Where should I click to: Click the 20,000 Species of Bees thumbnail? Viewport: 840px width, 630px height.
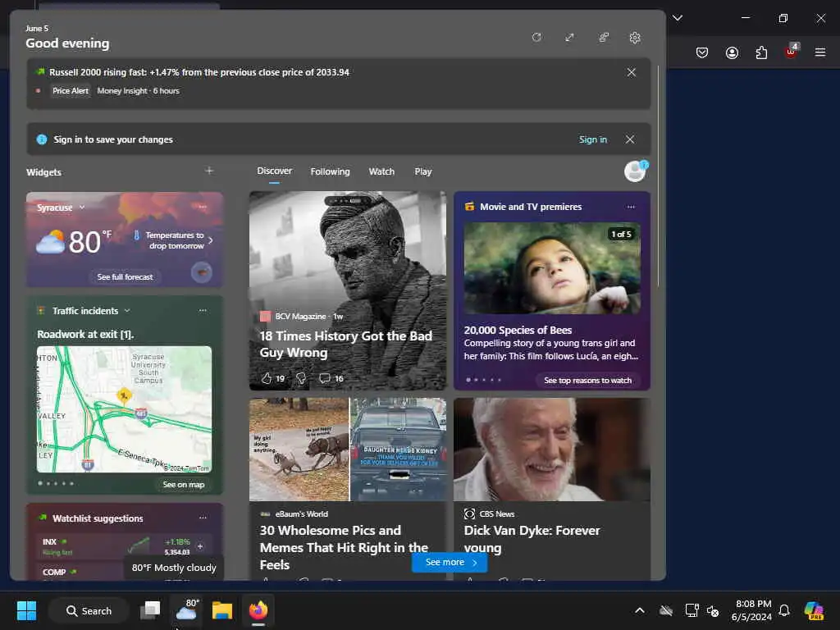pyautogui.click(x=552, y=268)
